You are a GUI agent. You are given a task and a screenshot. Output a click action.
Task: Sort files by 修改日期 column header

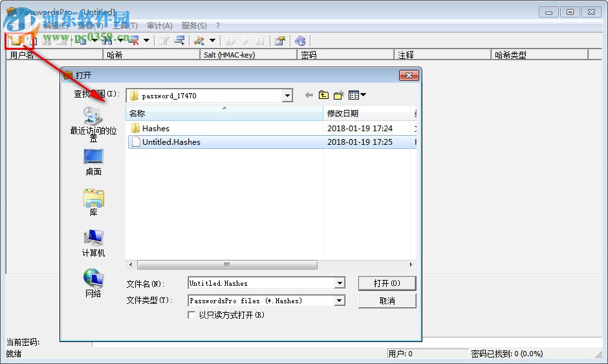pyautogui.click(x=367, y=113)
